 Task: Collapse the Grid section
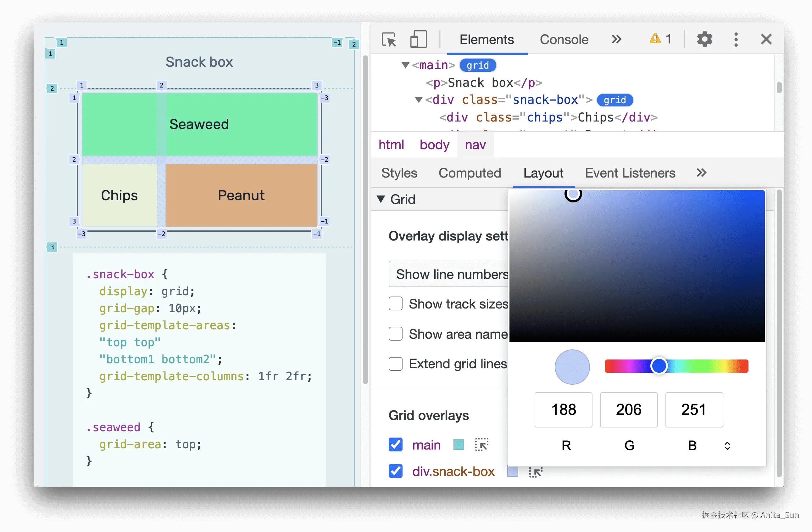[381, 199]
